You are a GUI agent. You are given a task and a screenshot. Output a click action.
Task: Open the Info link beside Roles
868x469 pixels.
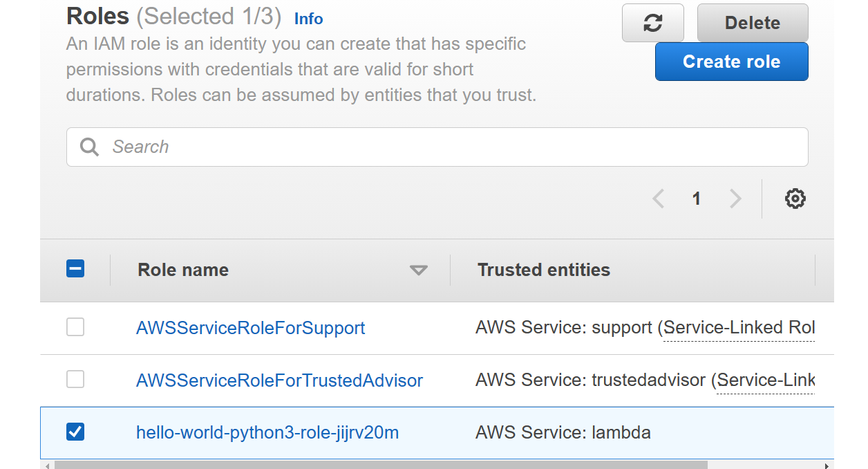[x=308, y=19]
